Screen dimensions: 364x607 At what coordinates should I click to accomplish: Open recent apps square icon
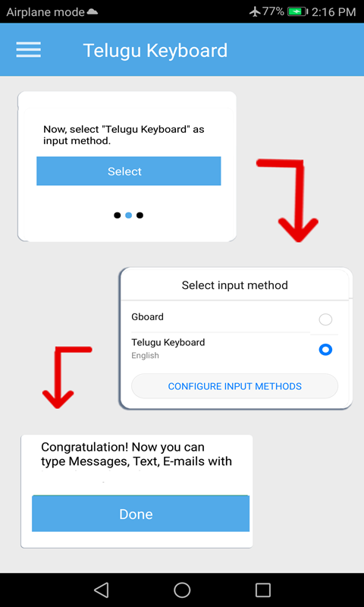click(263, 590)
